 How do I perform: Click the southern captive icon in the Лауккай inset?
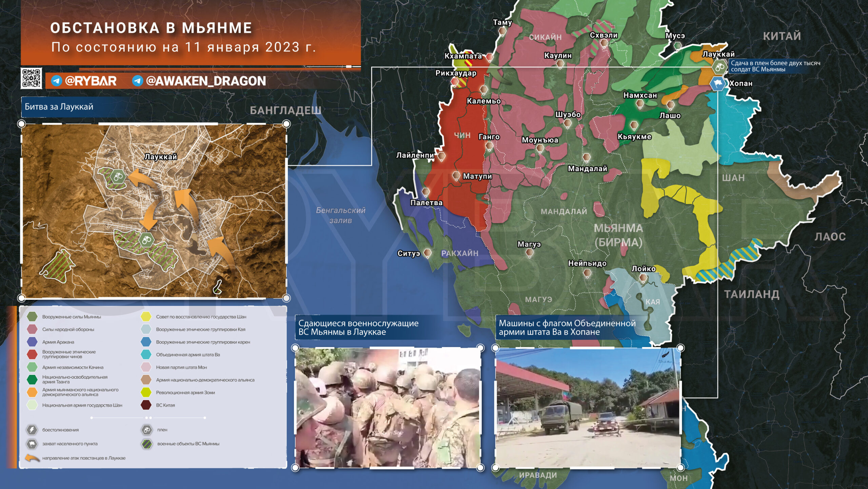tap(146, 240)
